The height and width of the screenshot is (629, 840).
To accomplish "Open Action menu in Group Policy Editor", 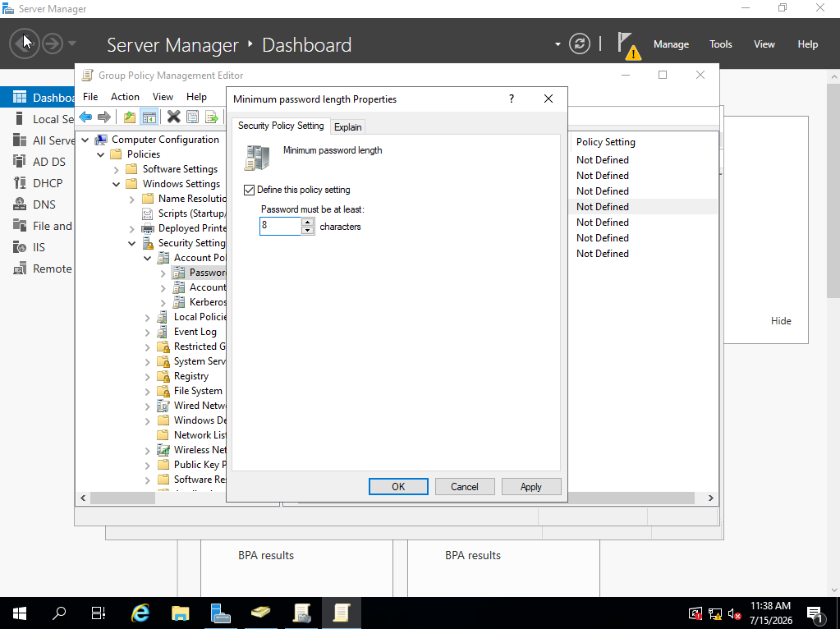I will tap(125, 96).
